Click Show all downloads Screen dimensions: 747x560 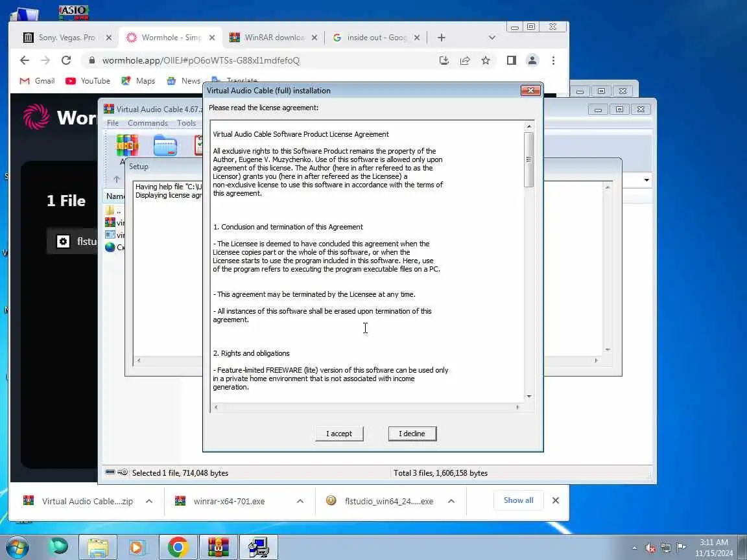click(x=518, y=500)
